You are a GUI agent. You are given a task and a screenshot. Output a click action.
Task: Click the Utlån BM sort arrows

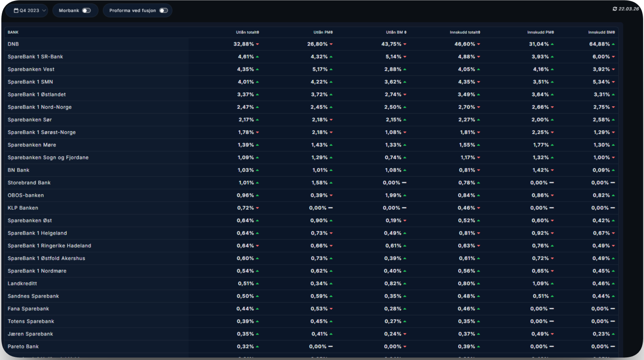click(405, 32)
